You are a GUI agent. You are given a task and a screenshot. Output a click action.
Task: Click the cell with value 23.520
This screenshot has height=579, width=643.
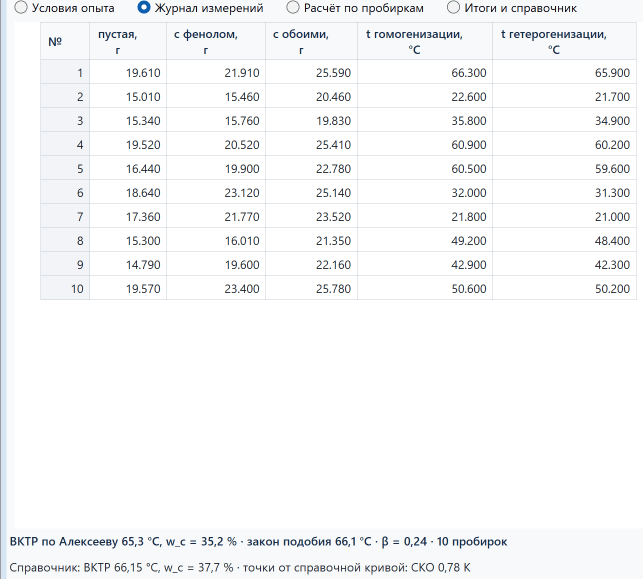tap(311, 217)
